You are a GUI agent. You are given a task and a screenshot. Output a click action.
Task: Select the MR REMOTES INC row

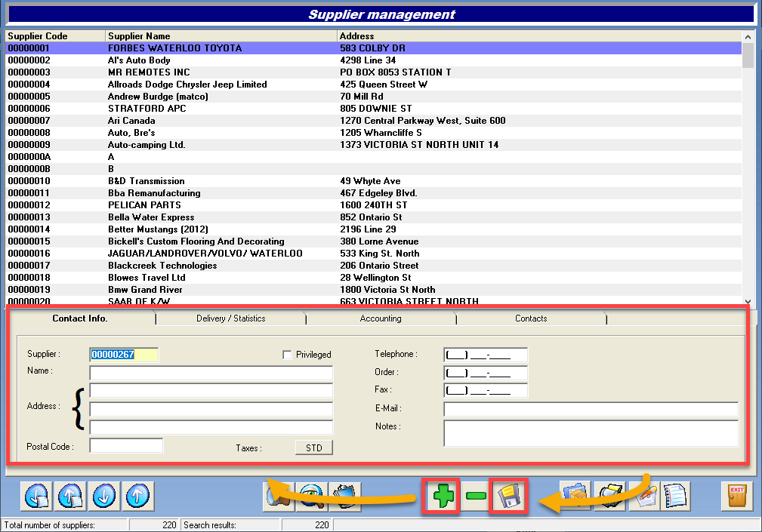[373, 72]
